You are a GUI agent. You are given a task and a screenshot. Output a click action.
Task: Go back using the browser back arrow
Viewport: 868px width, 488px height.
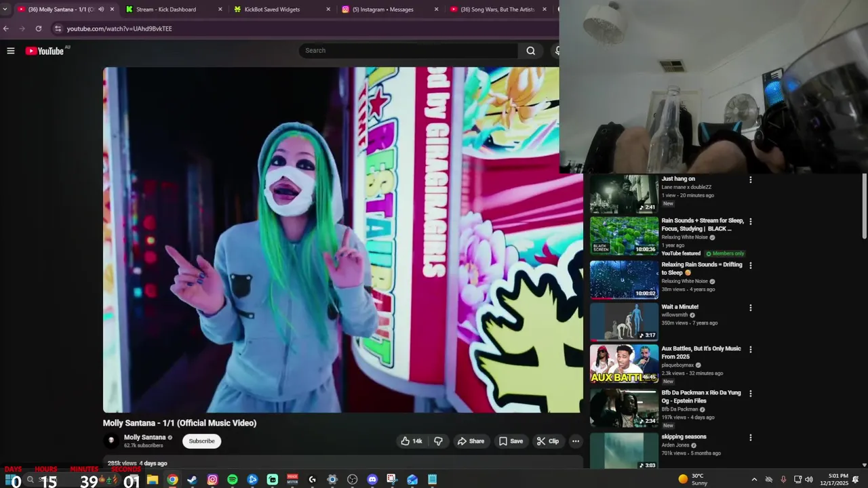pyautogui.click(x=6, y=28)
